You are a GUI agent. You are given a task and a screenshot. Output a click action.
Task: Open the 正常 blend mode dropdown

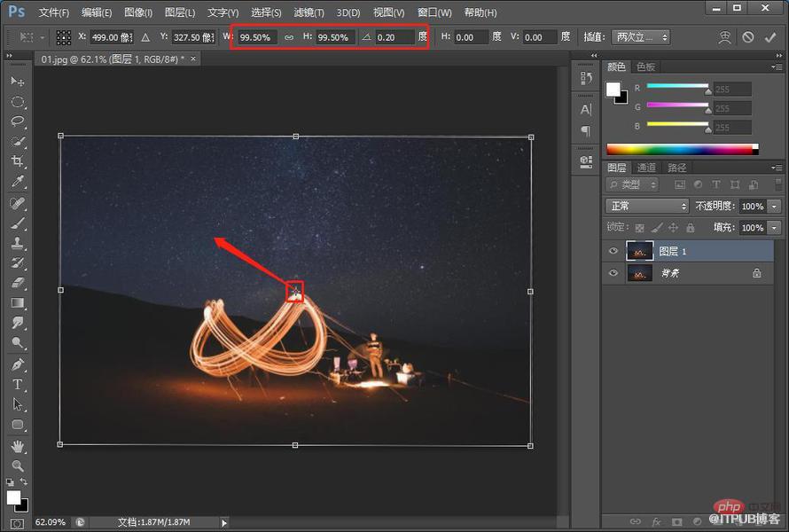coord(646,206)
